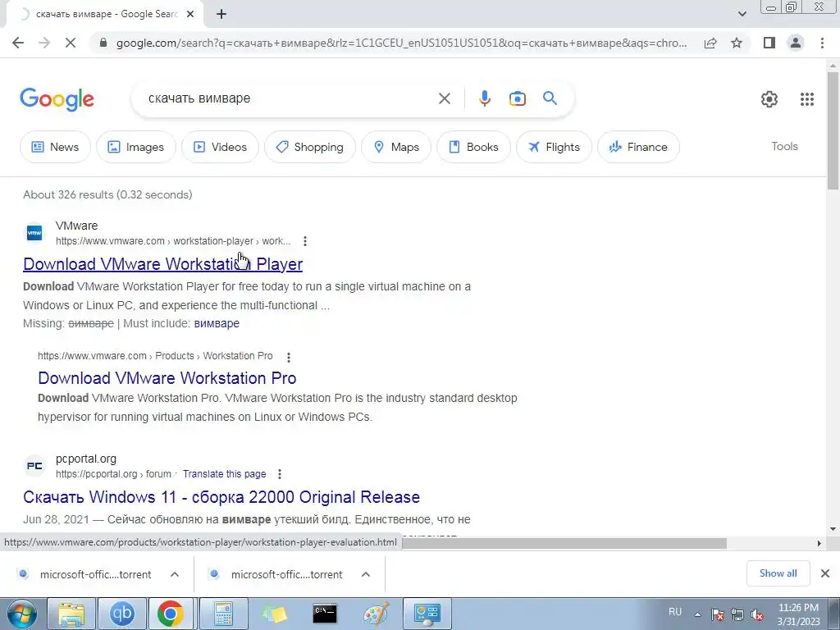840x630 pixels.
Task: Switch to Videos results
Action: (x=220, y=147)
